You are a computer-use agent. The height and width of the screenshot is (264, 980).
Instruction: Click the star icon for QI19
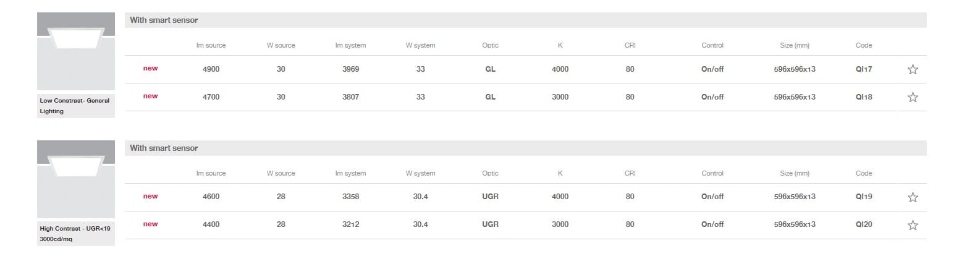pyautogui.click(x=913, y=197)
